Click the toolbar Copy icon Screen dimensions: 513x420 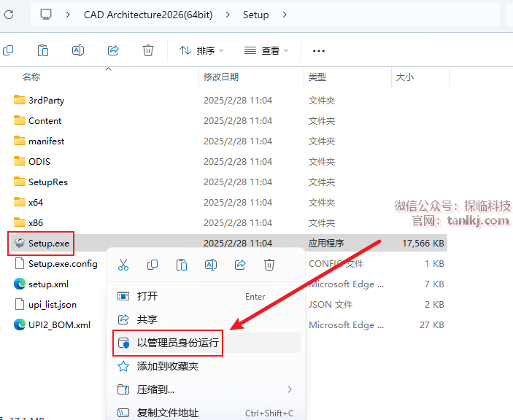coord(8,50)
